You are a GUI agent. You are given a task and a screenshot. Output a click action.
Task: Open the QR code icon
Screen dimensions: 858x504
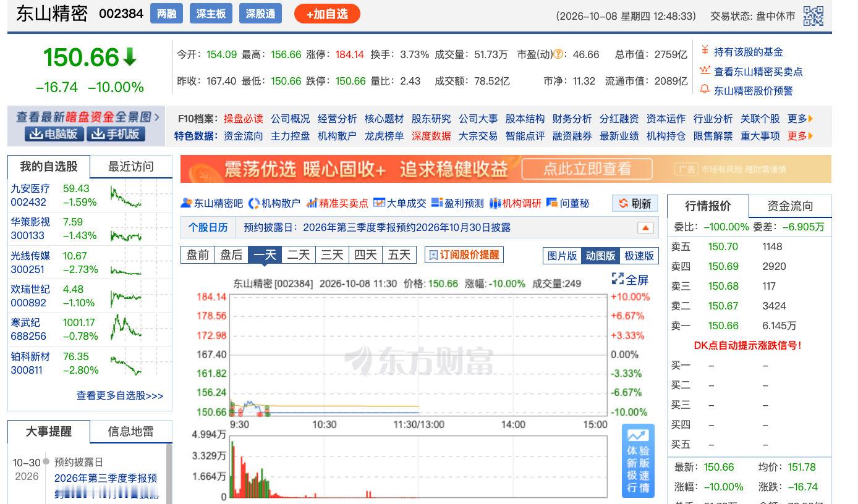coord(813,16)
